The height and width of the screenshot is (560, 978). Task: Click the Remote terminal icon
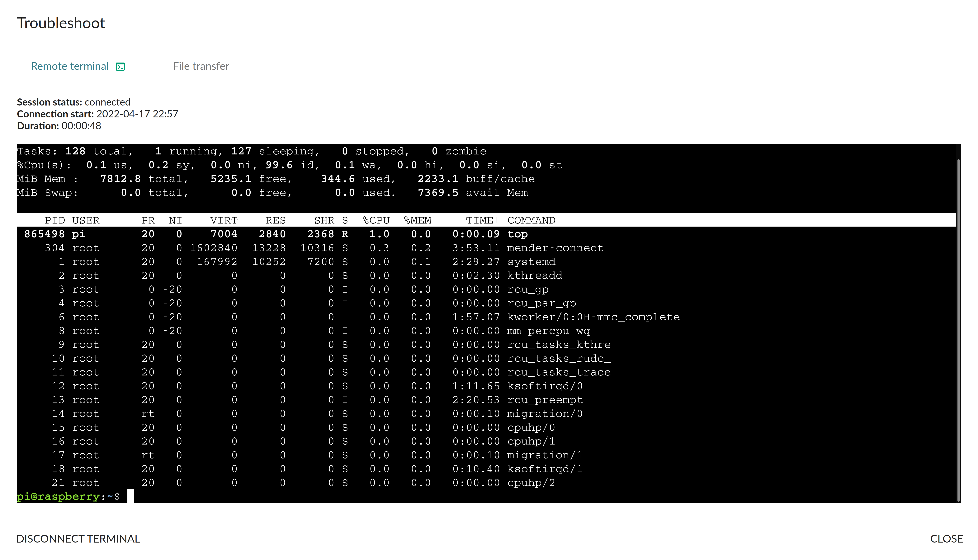[x=120, y=66]
